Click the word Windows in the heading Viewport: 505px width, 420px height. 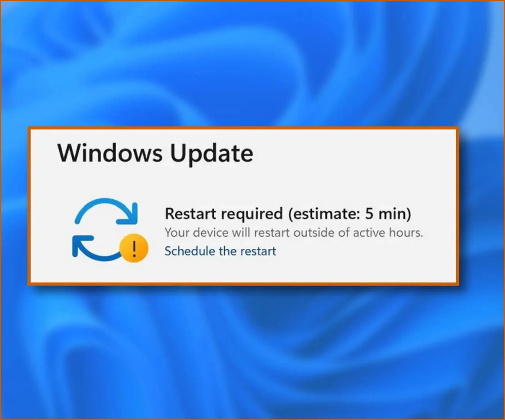[x=110, y=152]
